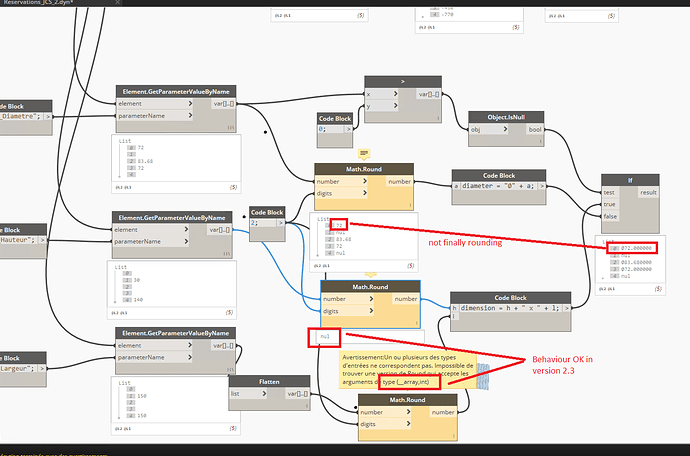Image resolution: width=690 pixels, height=456 pixels.
Task: Edit the dimension = h + " x " + l; code block
Action: tap(510, 308)
